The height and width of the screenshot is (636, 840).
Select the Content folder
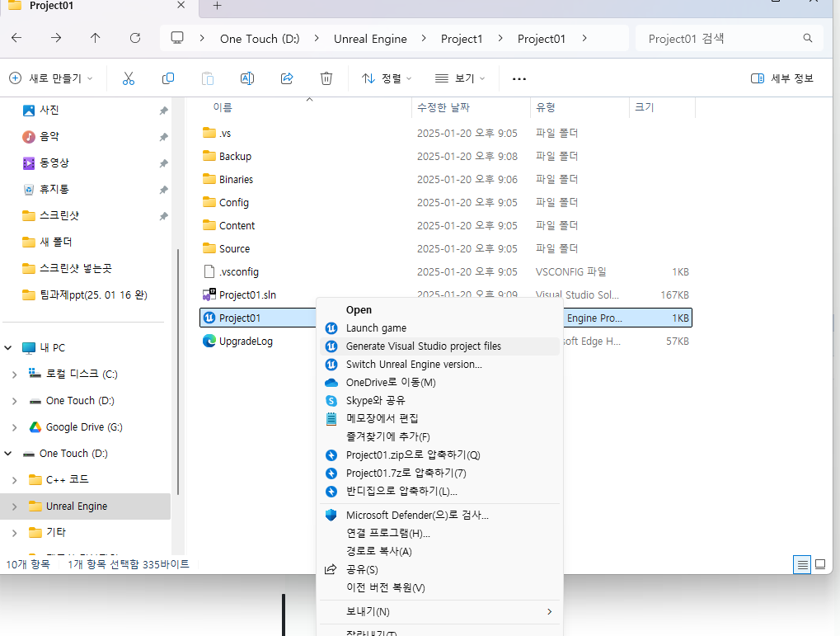pos(237,226)
